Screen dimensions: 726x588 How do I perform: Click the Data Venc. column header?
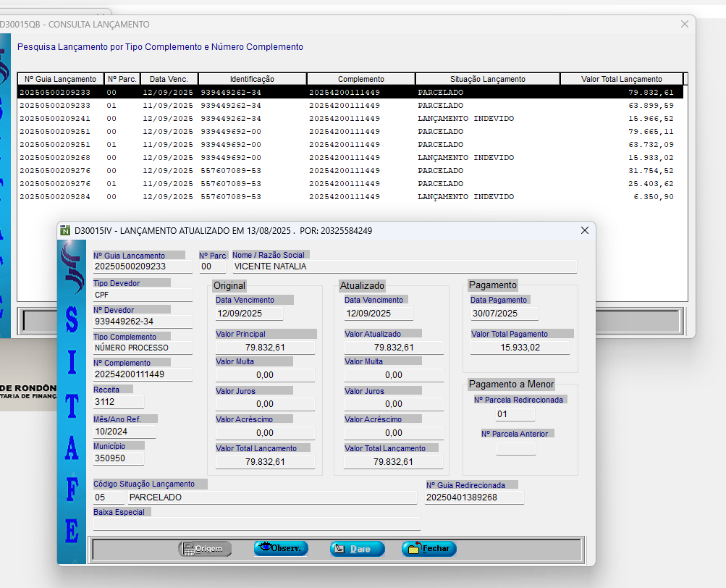click(169, 79)
